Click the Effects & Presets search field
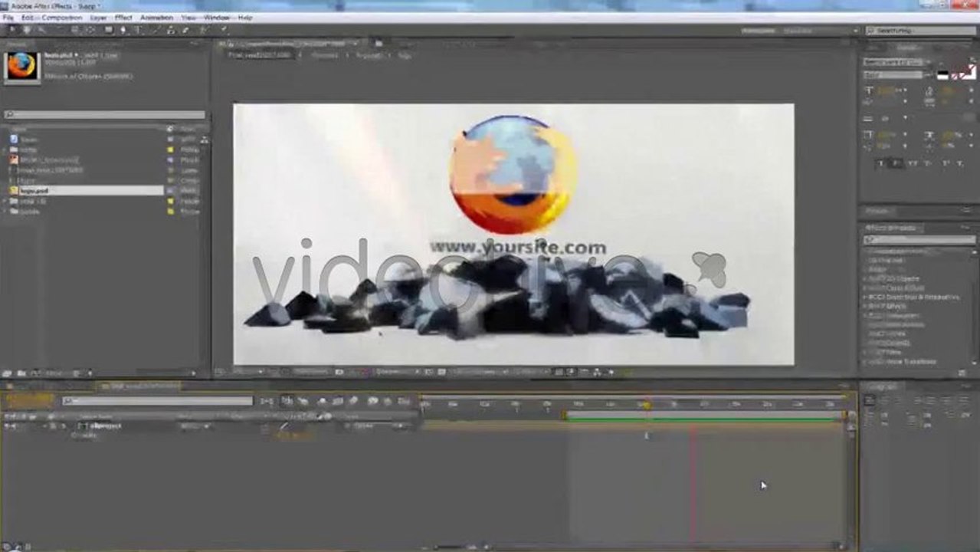This screenshot has width=980, height=552. pyautogui.click(x=919, y=240)
